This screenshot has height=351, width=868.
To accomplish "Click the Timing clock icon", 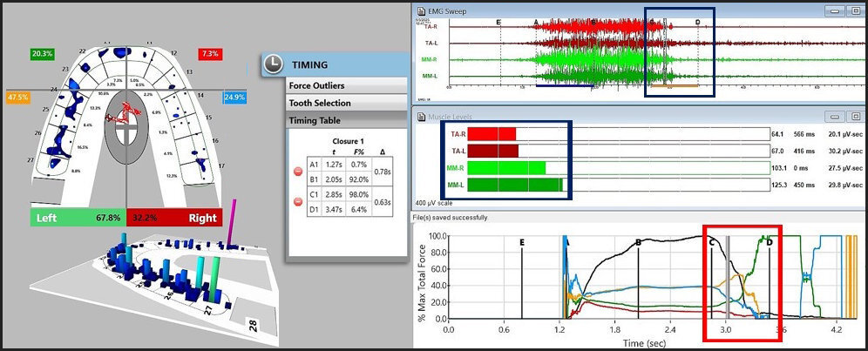I will point(275,64).
